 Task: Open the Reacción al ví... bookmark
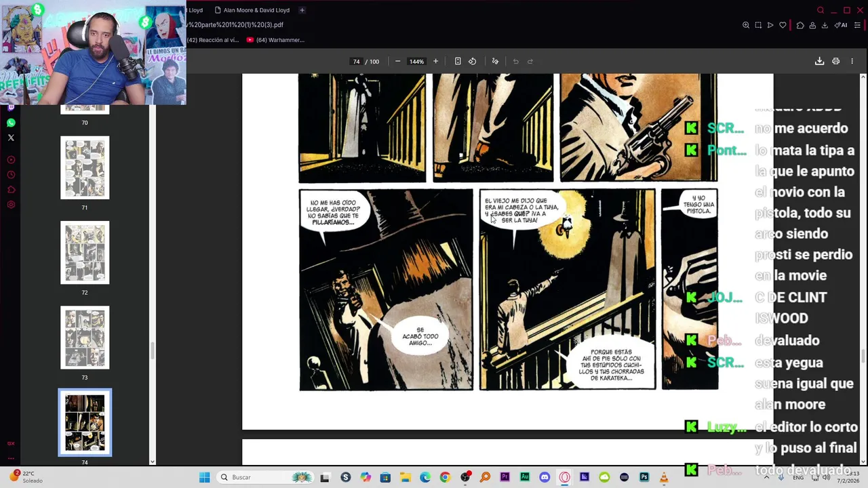coord(212,40)
